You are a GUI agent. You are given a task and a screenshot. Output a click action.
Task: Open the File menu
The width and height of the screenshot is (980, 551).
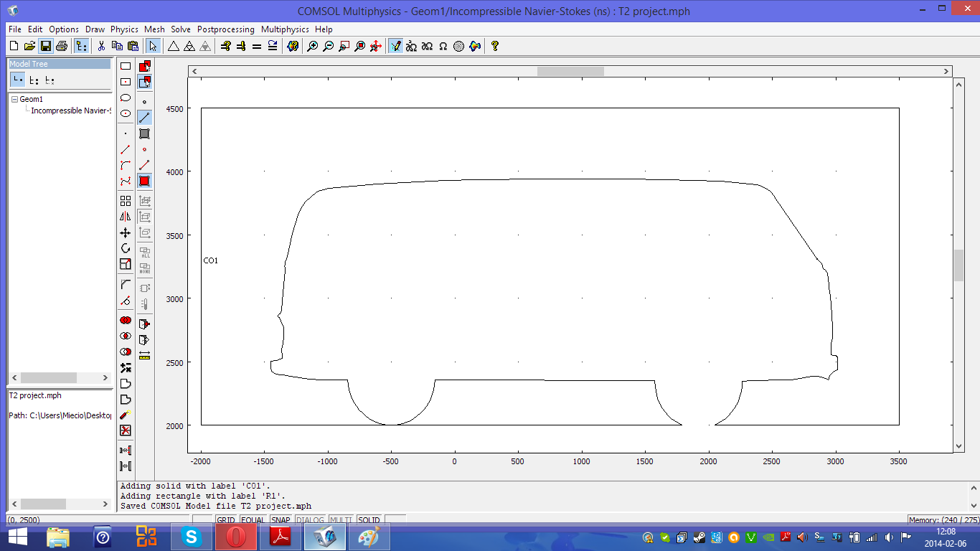[15, 29]
